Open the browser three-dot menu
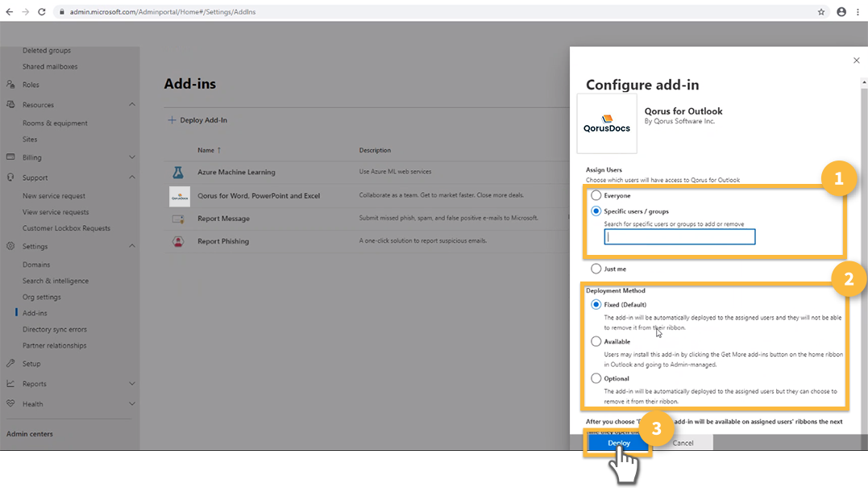The image size is (868, 488). (x=858, y=11)
